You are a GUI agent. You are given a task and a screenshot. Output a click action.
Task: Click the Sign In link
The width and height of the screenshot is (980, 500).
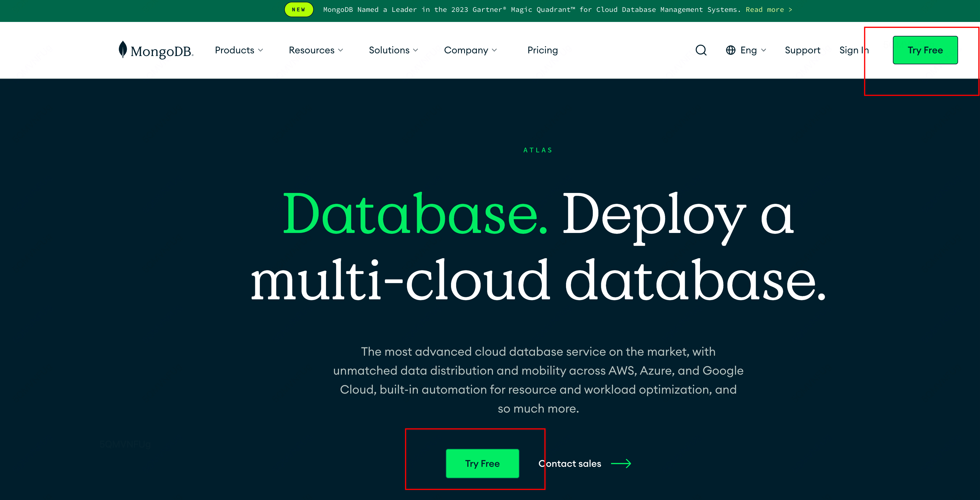(x=854, y=50)
